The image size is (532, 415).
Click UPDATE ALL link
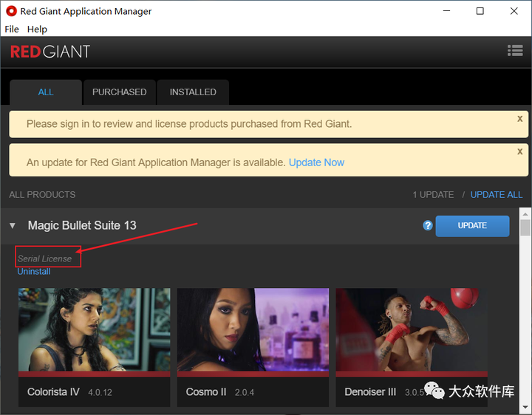pos(496,195)
